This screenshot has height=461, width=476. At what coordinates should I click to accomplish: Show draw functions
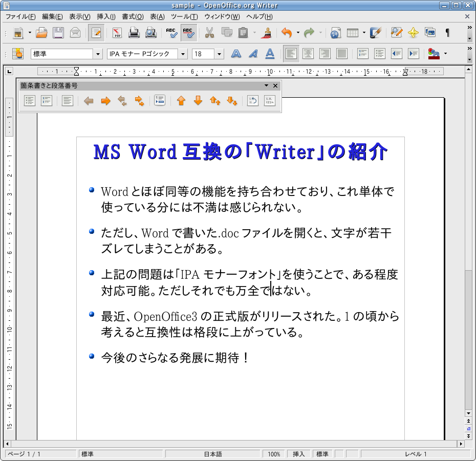[x=375, y=32]
